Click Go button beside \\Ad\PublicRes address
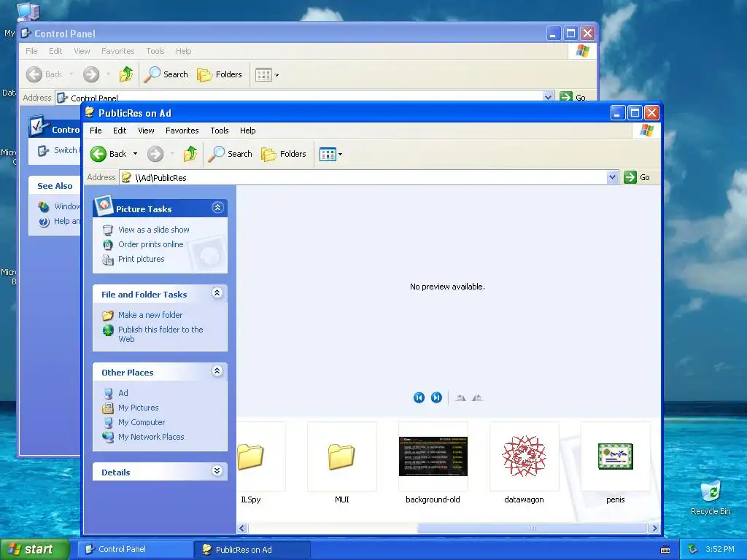 [x=638, y=177]
